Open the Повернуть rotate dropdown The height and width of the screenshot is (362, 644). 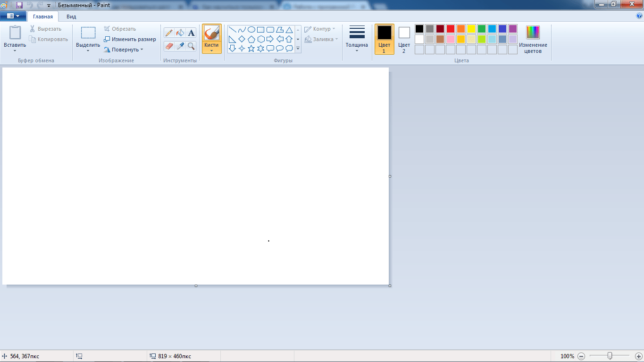124,50
